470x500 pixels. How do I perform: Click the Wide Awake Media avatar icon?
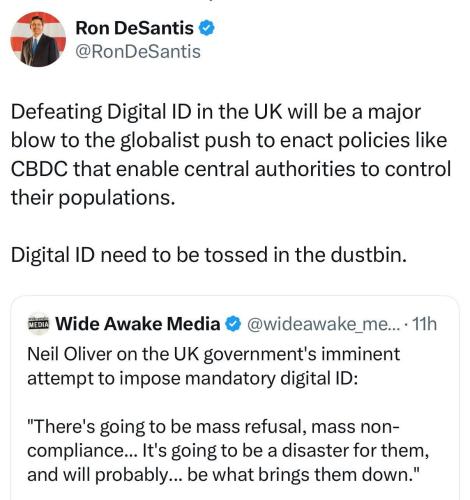click(39, 323)
